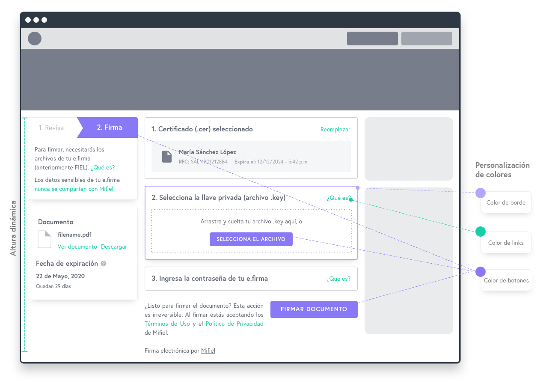Select the green Color de links swatch
This screenshot has height=392, width=546.
480,232
